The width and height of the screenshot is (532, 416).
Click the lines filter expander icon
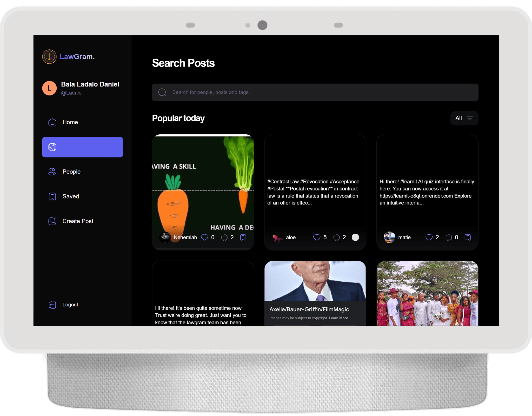tap(470, 118)
